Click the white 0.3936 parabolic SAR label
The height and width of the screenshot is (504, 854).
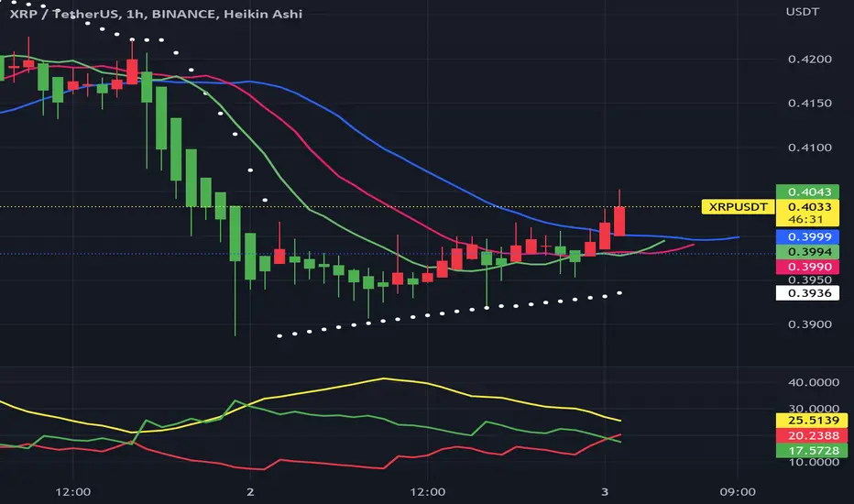[807, 293]
